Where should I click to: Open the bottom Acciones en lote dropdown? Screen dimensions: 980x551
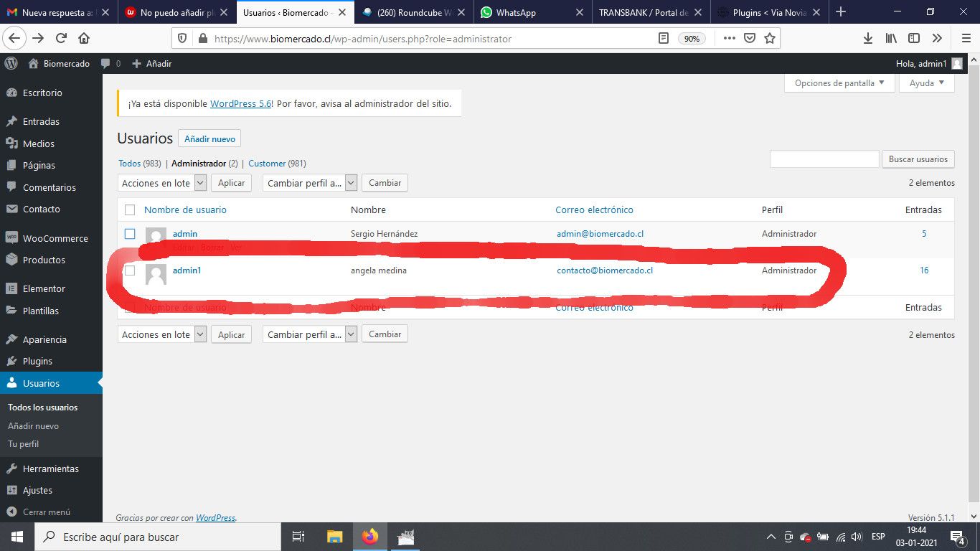tap(162, 334)
